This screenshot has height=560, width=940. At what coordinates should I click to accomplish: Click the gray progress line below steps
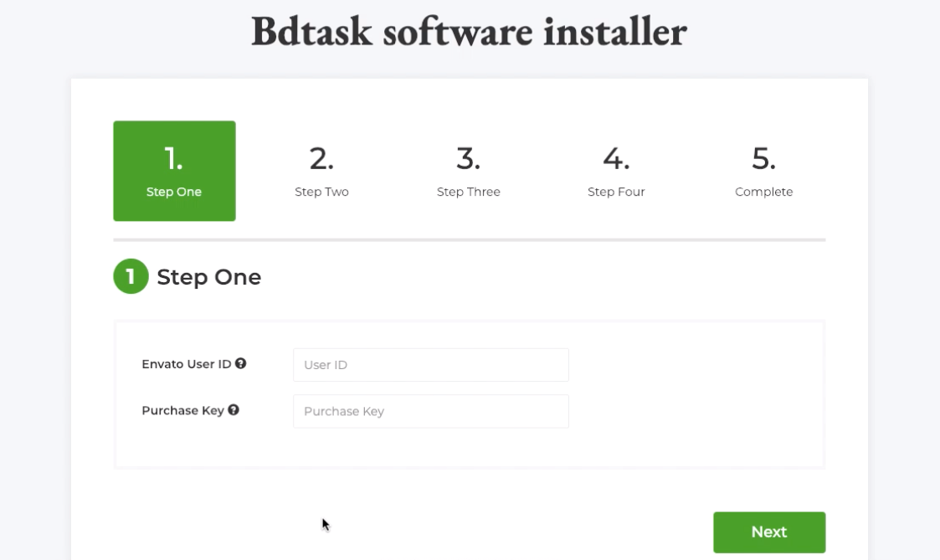pyautogui.click(x=469, y=240)
